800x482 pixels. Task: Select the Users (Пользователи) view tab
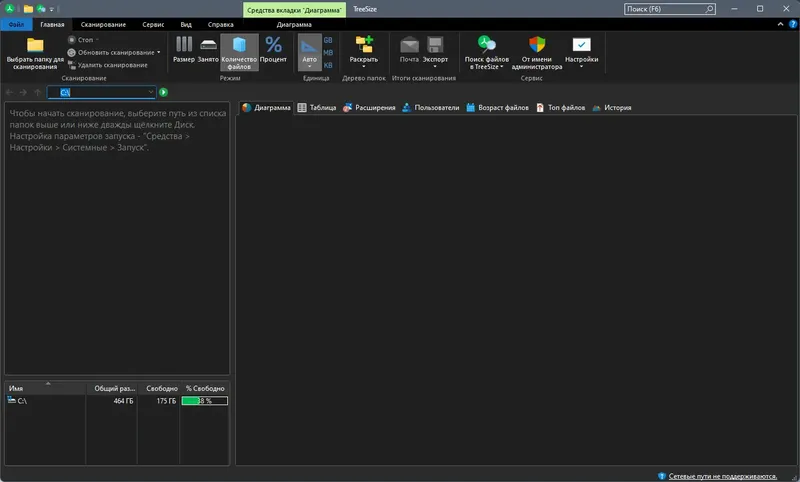431,108
